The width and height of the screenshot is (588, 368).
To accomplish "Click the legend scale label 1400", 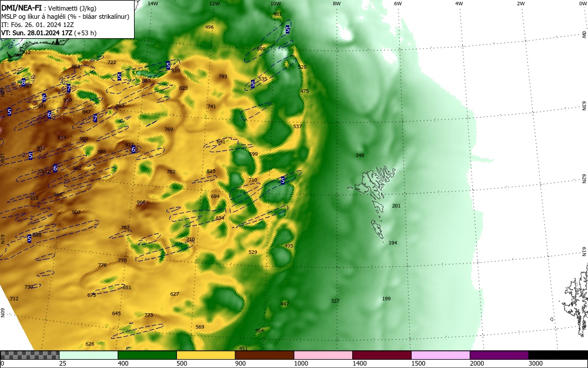I will coord(360,363).
